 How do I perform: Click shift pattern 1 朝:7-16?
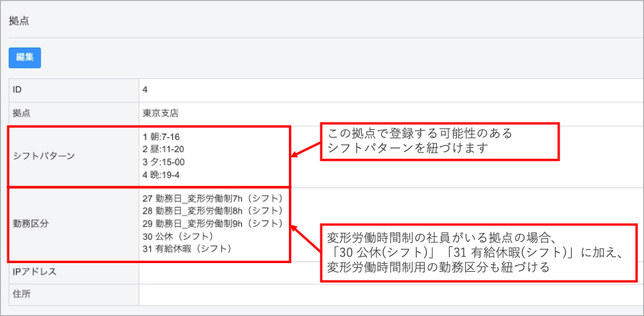[162, 137]
